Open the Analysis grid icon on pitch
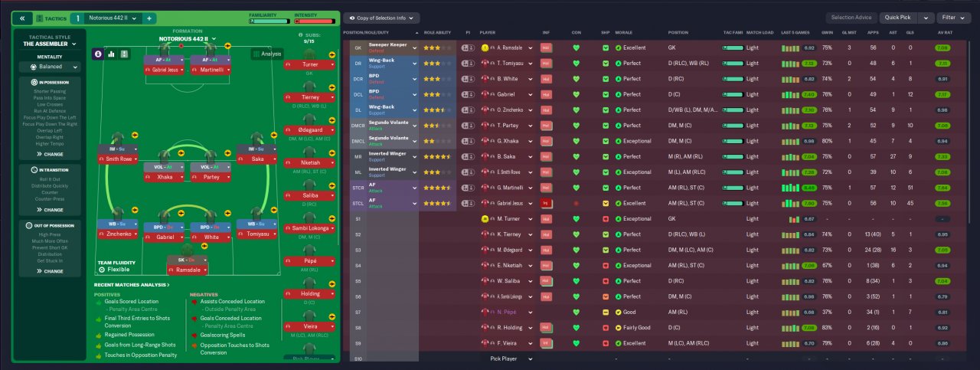Viewport: 980px width, 370px height. coord(266,54)
